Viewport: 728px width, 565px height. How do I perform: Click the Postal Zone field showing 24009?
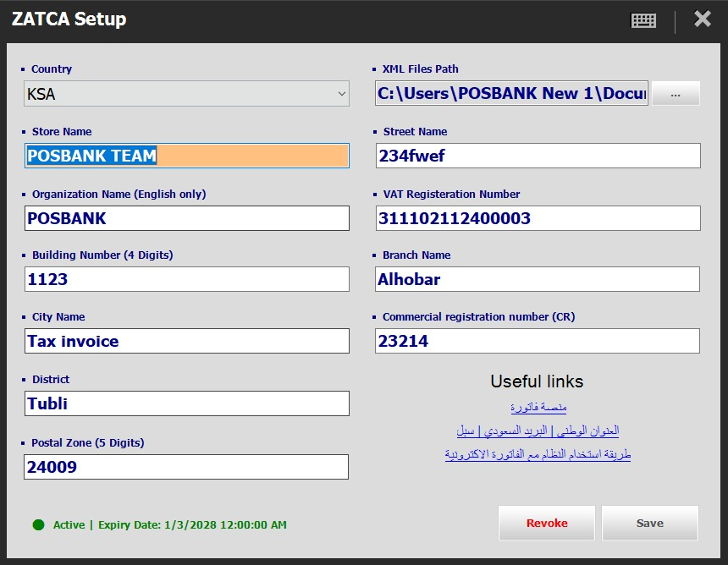tap(186, 466)
